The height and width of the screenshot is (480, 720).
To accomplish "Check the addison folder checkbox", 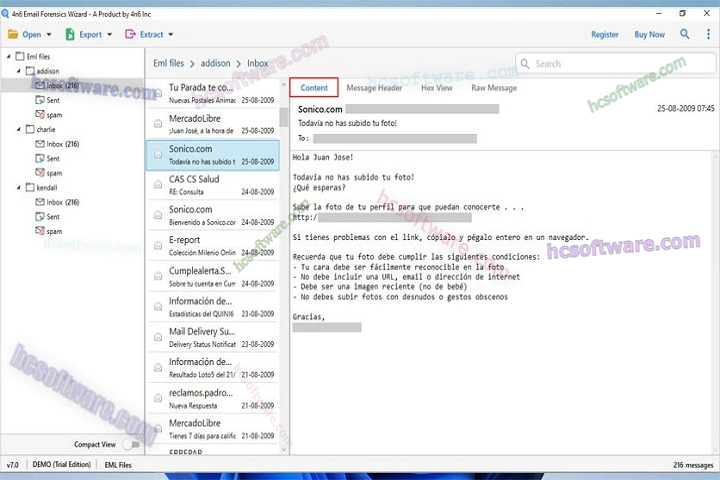I will (30, 71).
